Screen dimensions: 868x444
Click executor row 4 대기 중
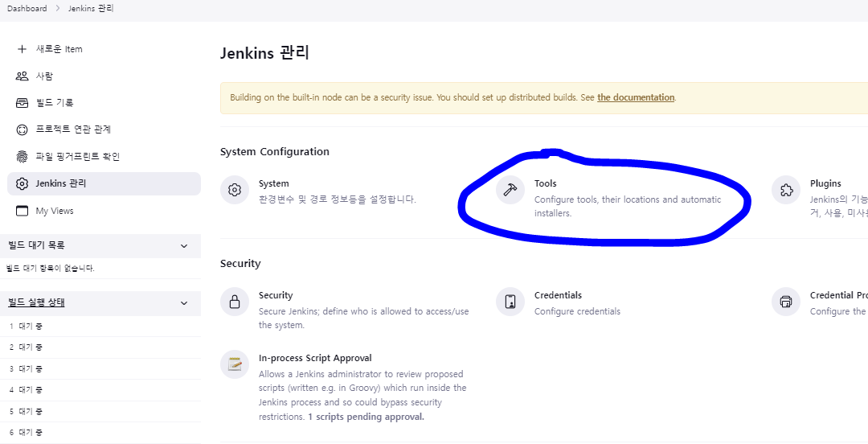click(x=100, y=390)
